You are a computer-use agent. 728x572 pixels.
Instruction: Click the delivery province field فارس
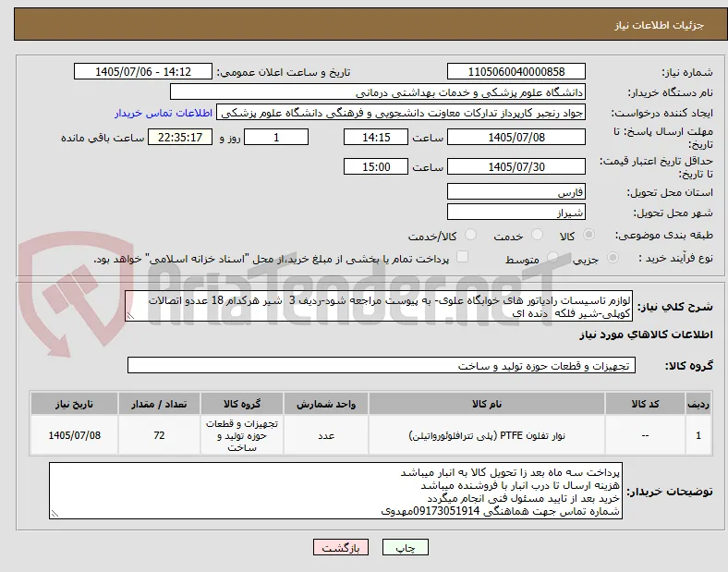(516, 192)
